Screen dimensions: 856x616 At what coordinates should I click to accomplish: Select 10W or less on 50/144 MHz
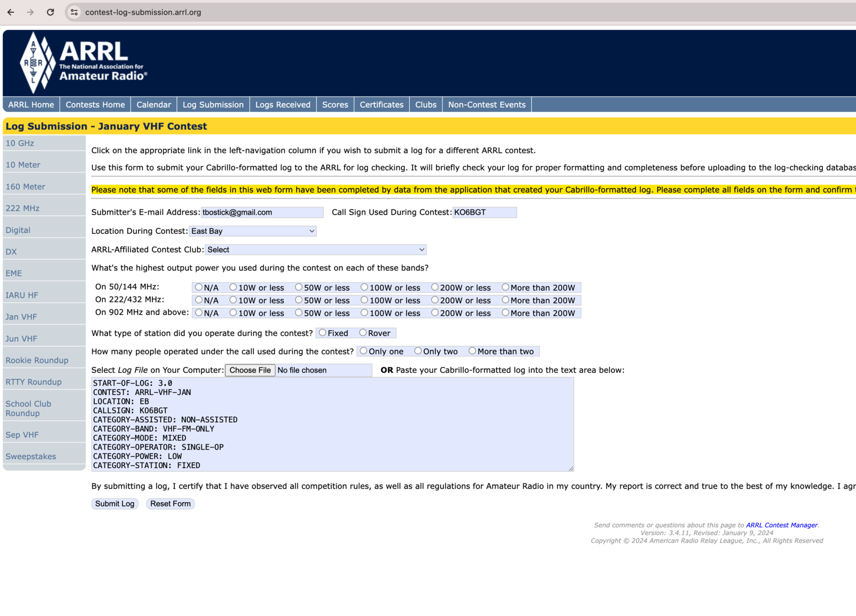(x=233, y=287)
